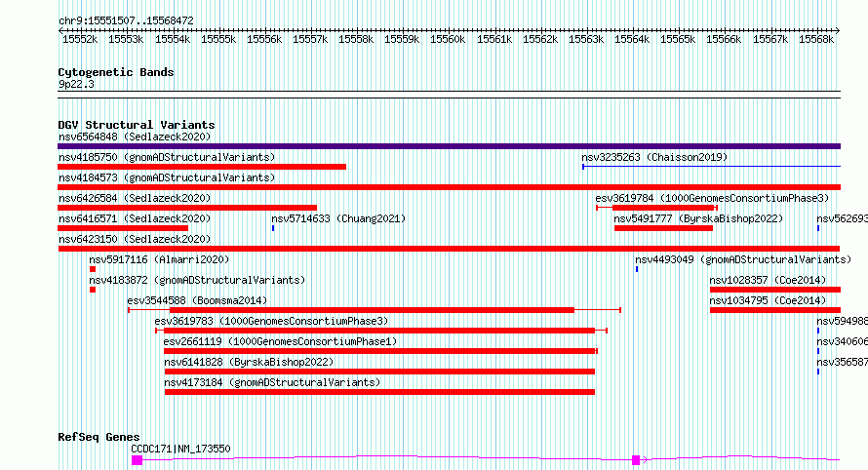Click the 15568k ruler position
The width and height of the screenshot is (868, 470).
[816, 39]
